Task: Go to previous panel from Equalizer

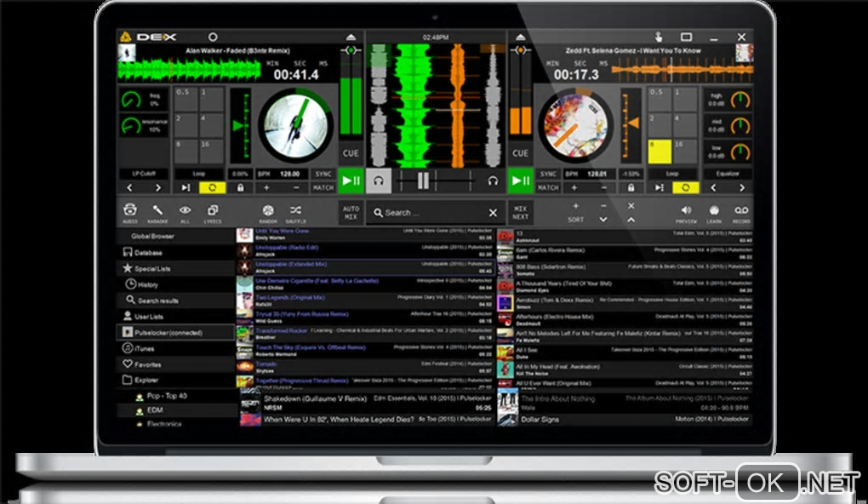Action: (x=714, y=188)
